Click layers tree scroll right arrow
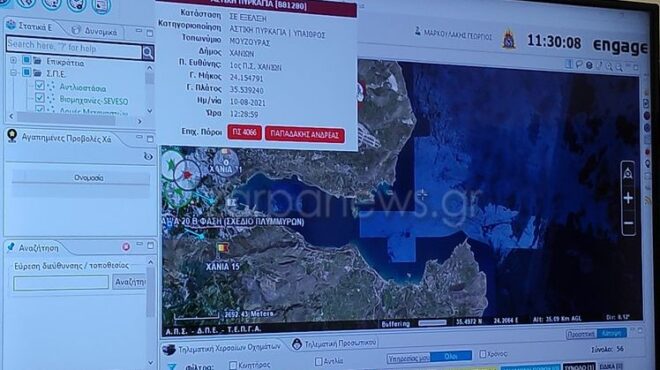660x370 pixels. pos(140,122)
